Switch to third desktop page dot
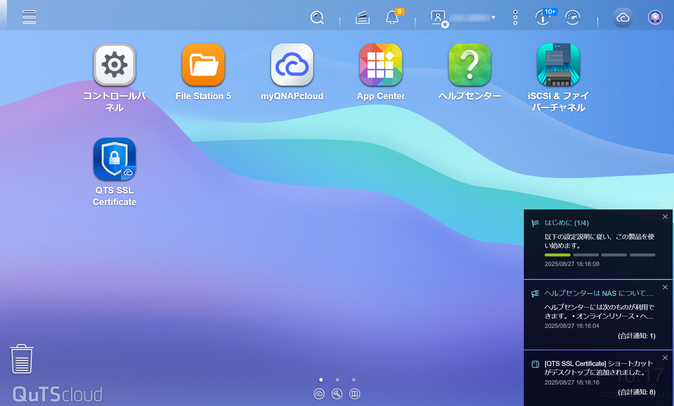This screenshot has height=406, width=674. pyautogui.click(x=353, y=380)
